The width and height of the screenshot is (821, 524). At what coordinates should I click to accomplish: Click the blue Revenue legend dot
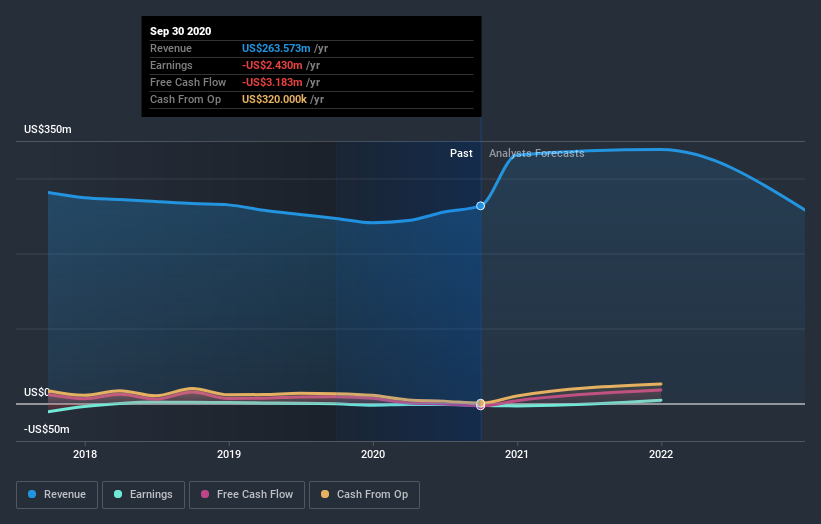tap(32, 494)
